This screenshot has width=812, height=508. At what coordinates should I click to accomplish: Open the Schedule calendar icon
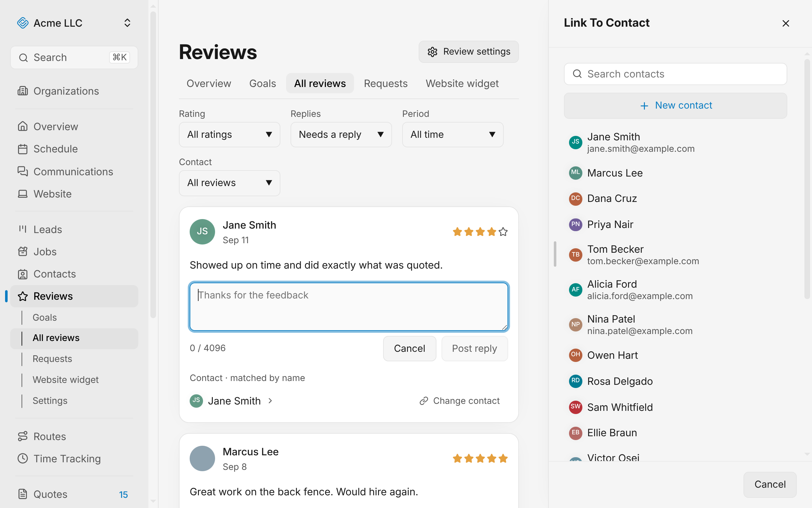(23, 149)
